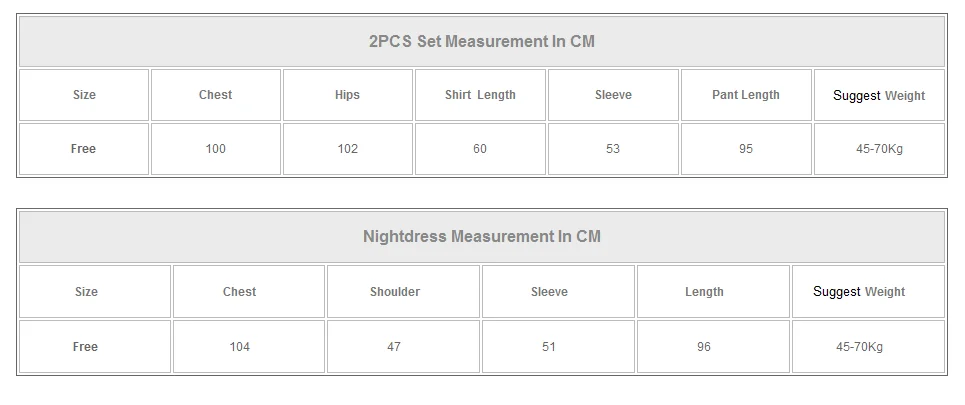Viewport: 965px width, 405px height.
Task: Click the Hips column header
Action: pos(348,95)
